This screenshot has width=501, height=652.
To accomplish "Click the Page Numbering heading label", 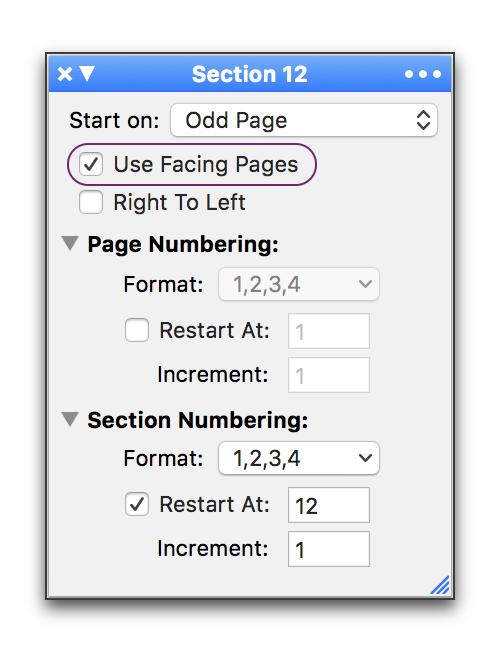I will point(183,244).
